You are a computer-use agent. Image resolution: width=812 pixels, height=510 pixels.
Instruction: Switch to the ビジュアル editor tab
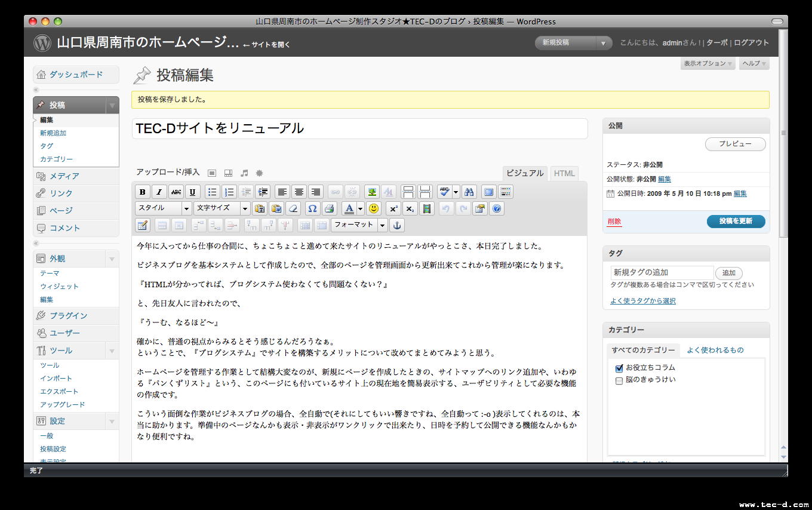click(525, 173)
